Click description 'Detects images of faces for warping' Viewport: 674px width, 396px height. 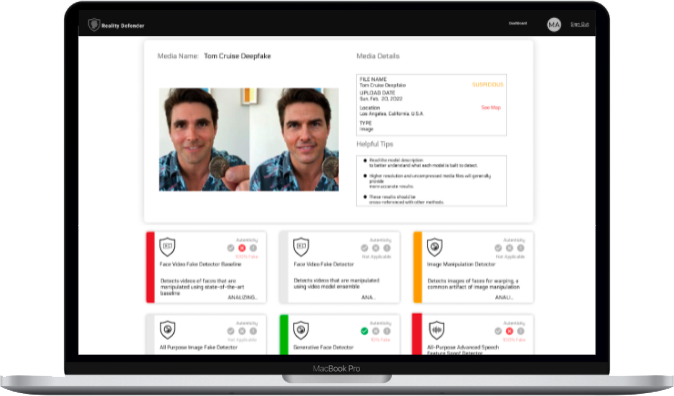click(473, 284)
